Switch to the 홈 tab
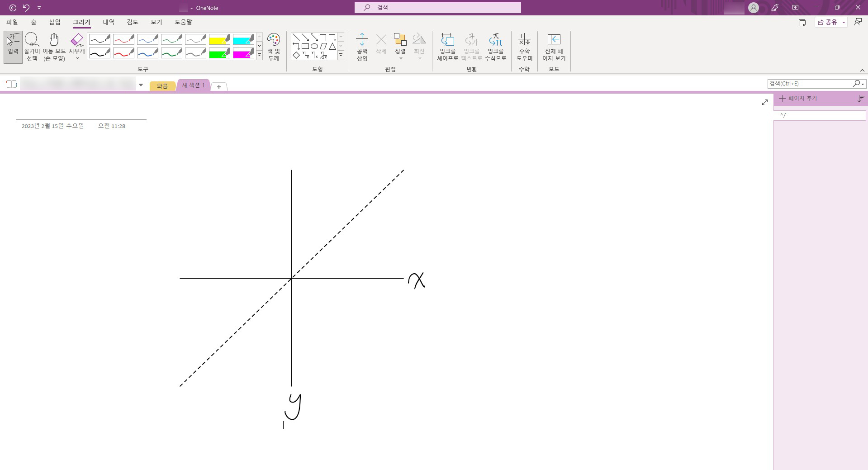 coord(33,22)
